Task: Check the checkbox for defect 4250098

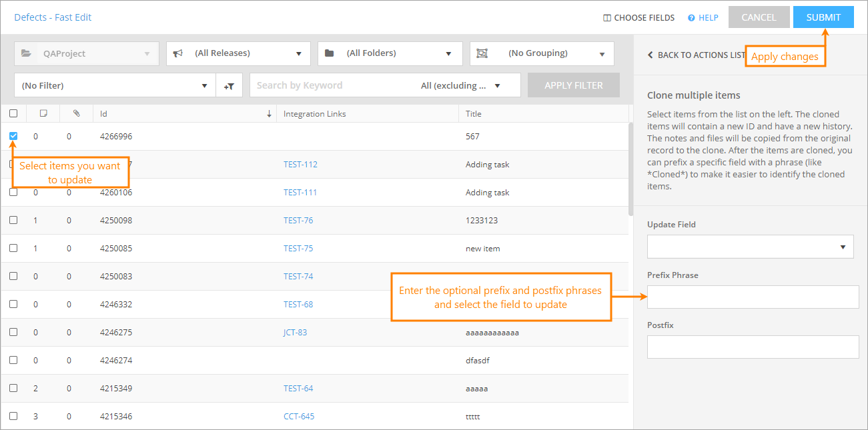Action: point(13,220)
